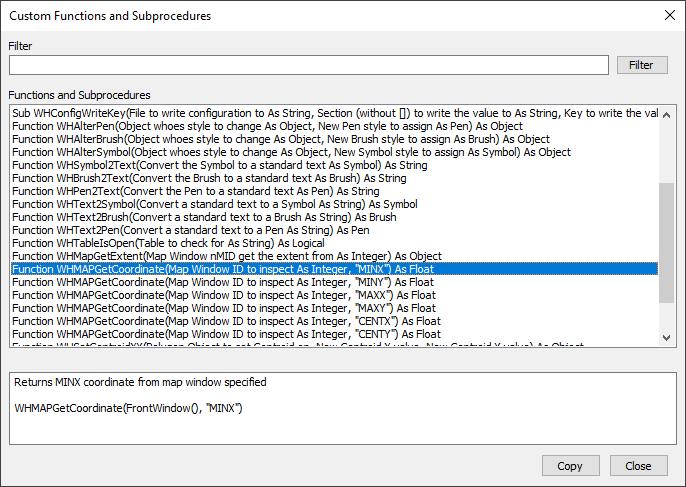The image size is (686, 487).
Task: Focus the Filter text input field
Action: click(309, 65)
